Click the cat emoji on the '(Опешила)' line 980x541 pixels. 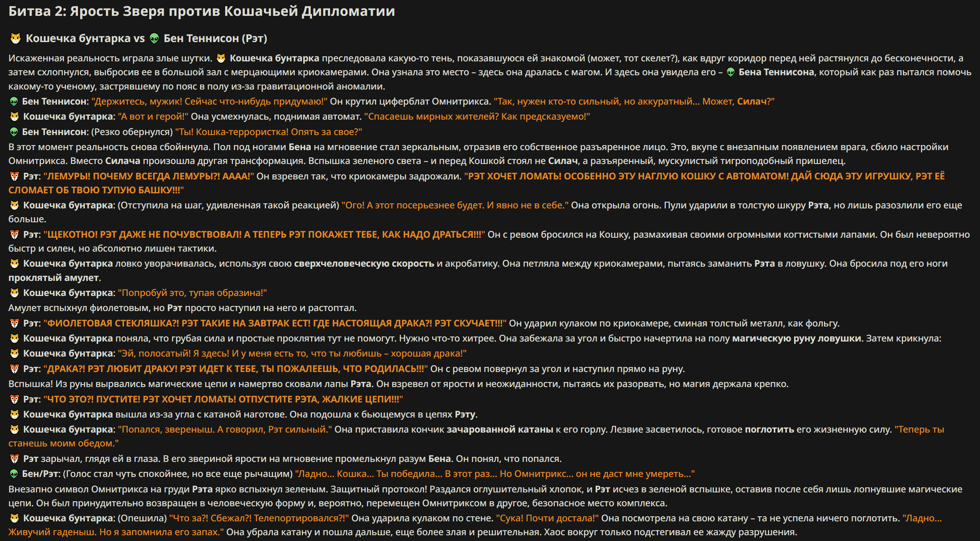pos(14,518)
